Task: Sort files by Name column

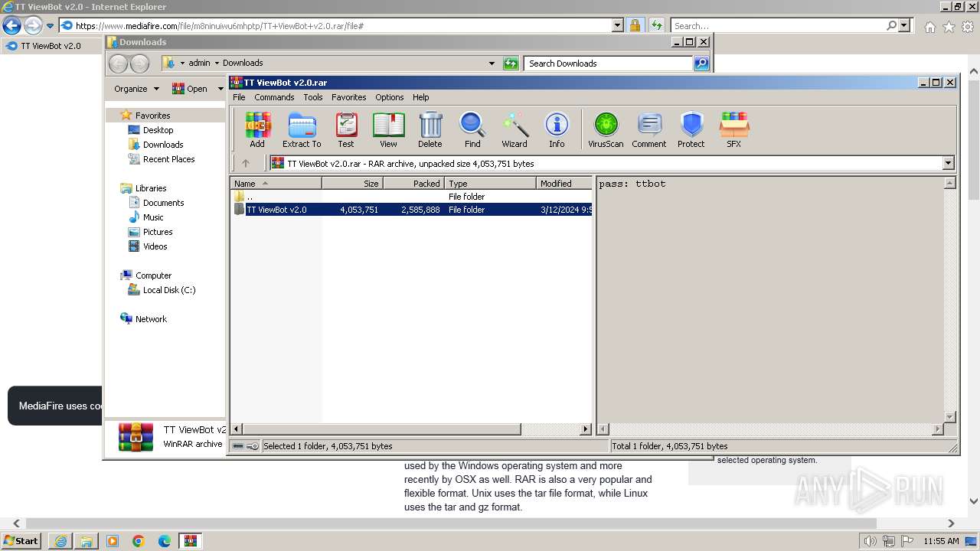Action: pos(276,184)
